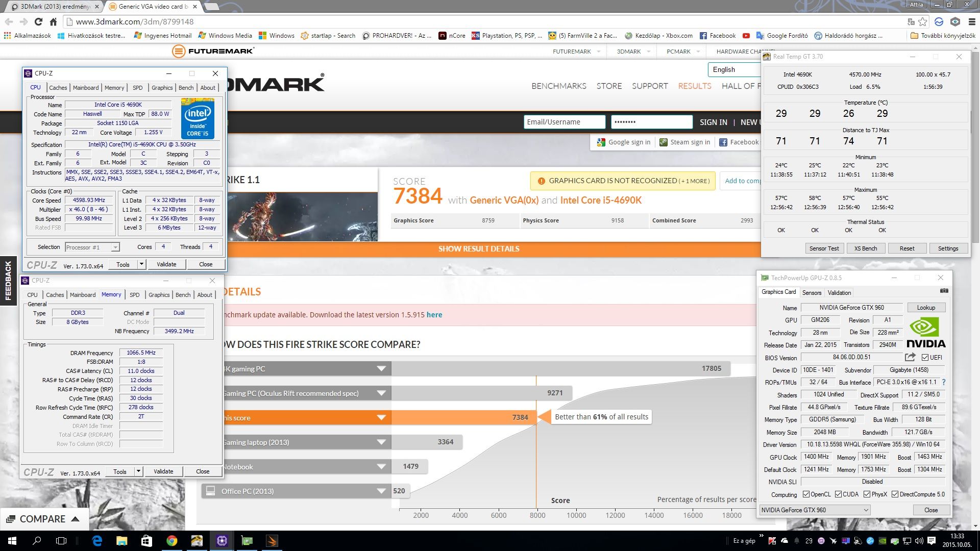Click Sensor Test in Real Temp
This screenshot has width=980, height=551.
(824, 248)
